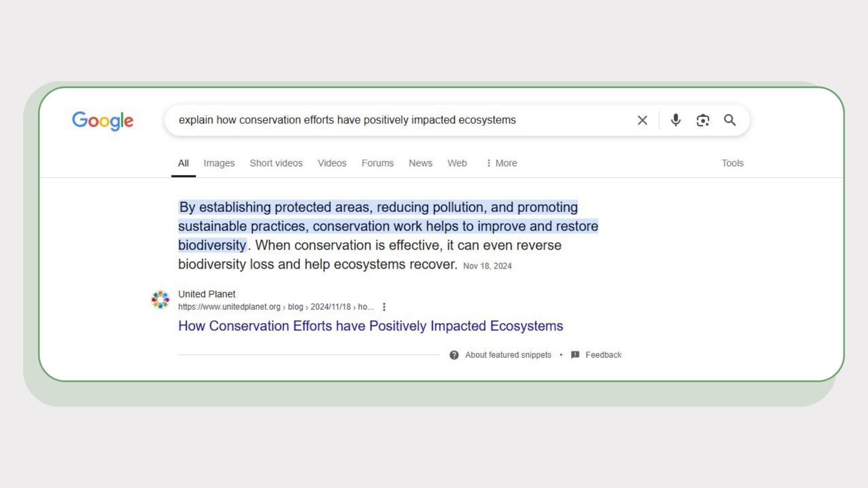Click the Google logo
Screen dimensions: 868x488
coord(103,120)
